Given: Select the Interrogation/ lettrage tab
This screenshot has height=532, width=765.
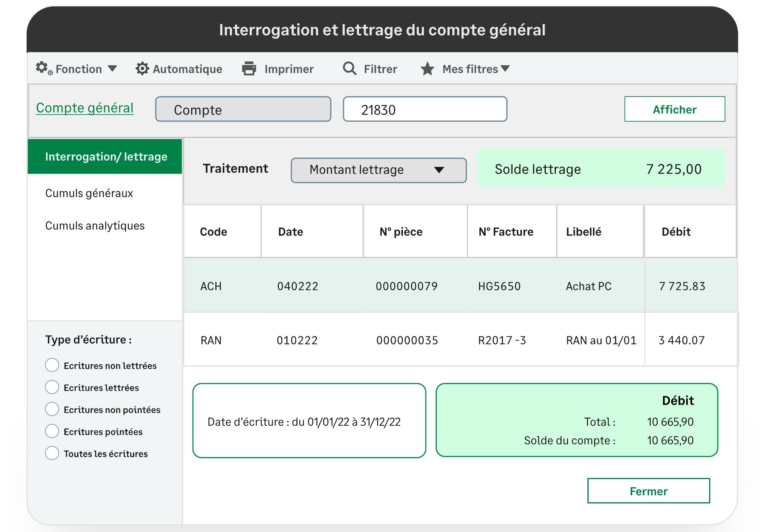Looking at the screenshot, I should click(x=105, y=156).
